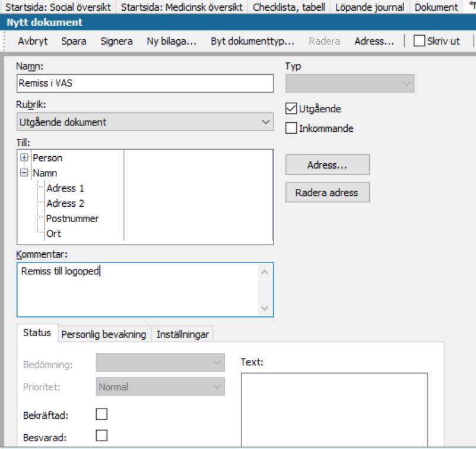Open the Inställningar tab
The image size is (476, 449).
point(182,334)
